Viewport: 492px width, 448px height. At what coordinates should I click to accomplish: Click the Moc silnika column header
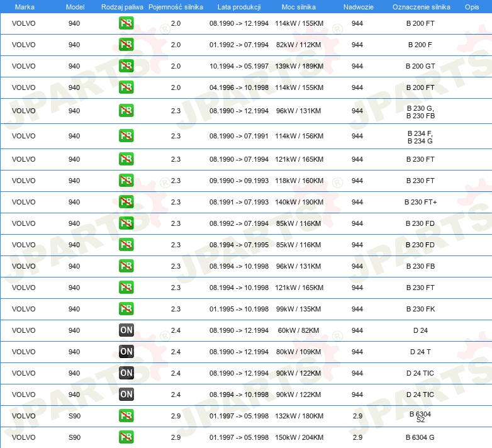299,6
